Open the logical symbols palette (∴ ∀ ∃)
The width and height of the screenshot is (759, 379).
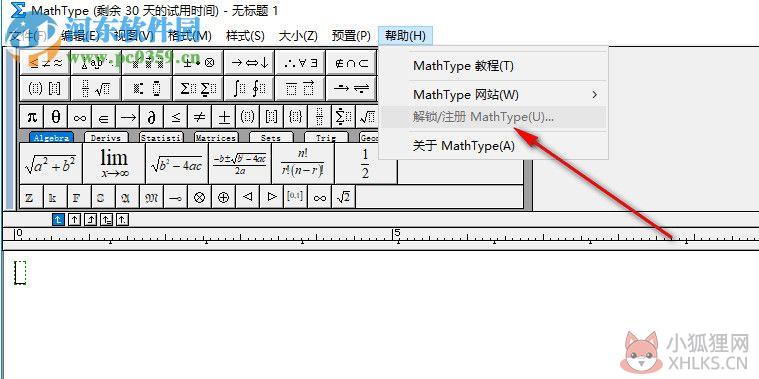300,62
